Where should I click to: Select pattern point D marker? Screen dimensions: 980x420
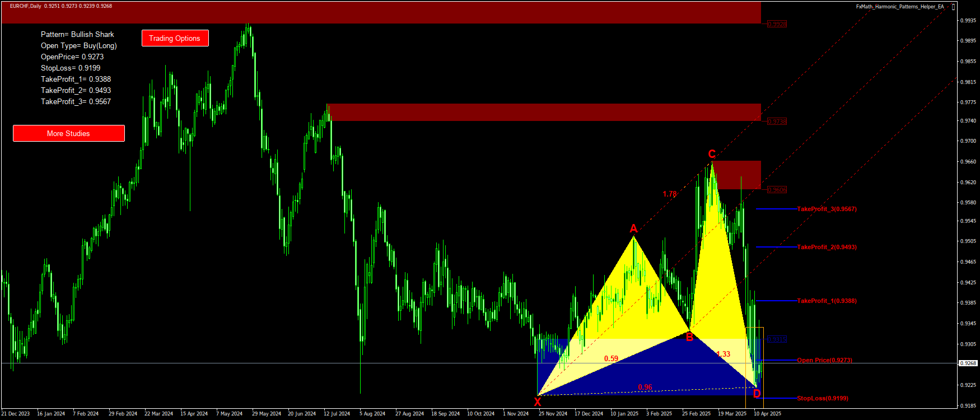[757, 394]
